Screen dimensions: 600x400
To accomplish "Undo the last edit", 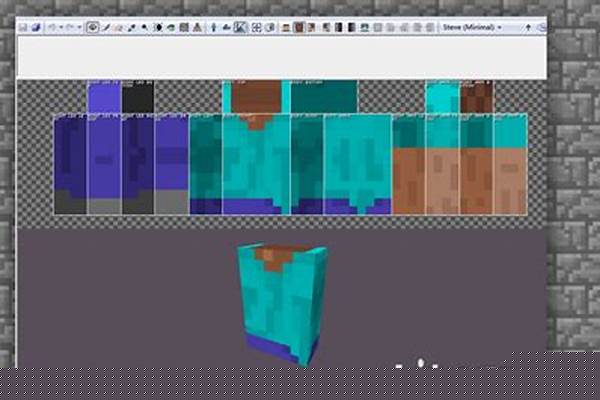I will [x=50, y=27].
